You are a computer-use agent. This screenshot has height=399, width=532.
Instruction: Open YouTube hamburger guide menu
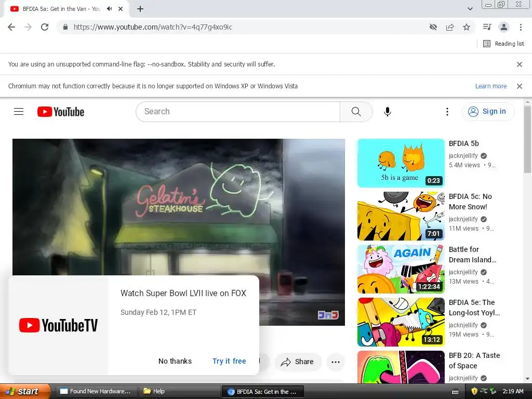pos(19,112)
